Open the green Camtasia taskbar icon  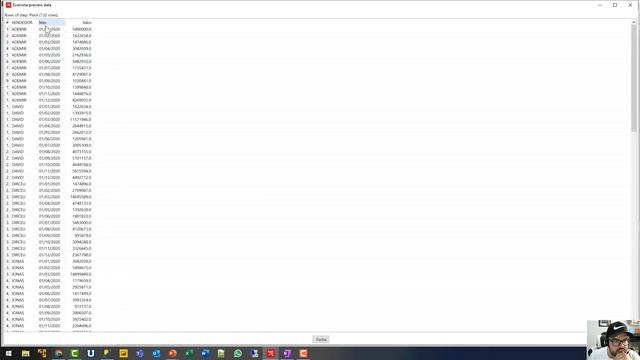point(74,353)
